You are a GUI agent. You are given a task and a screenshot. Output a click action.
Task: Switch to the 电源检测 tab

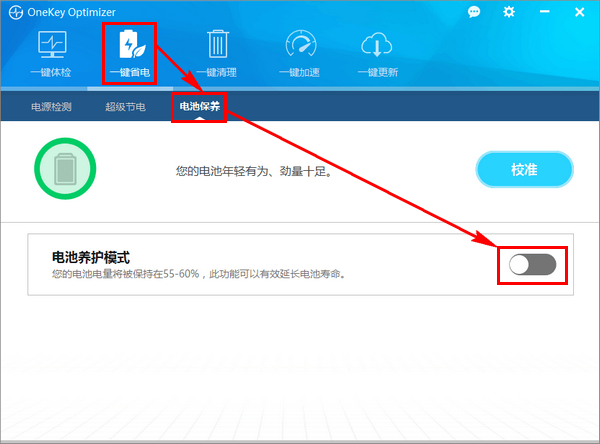(51, 106)
